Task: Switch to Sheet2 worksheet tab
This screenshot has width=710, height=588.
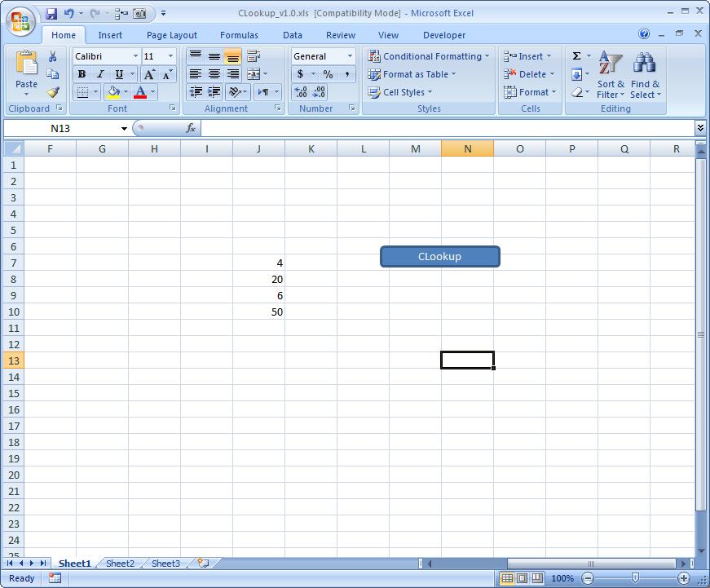Action: [x=120, y=563]
